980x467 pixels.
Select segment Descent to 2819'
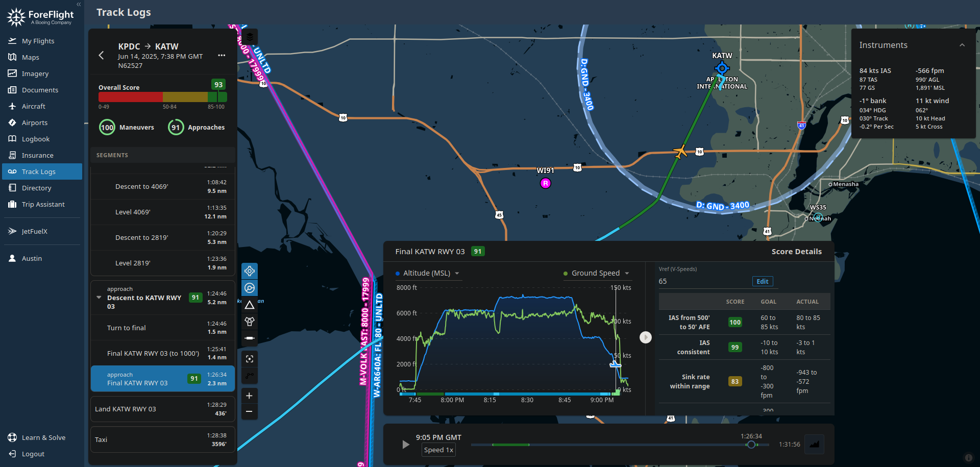(163, 237)
